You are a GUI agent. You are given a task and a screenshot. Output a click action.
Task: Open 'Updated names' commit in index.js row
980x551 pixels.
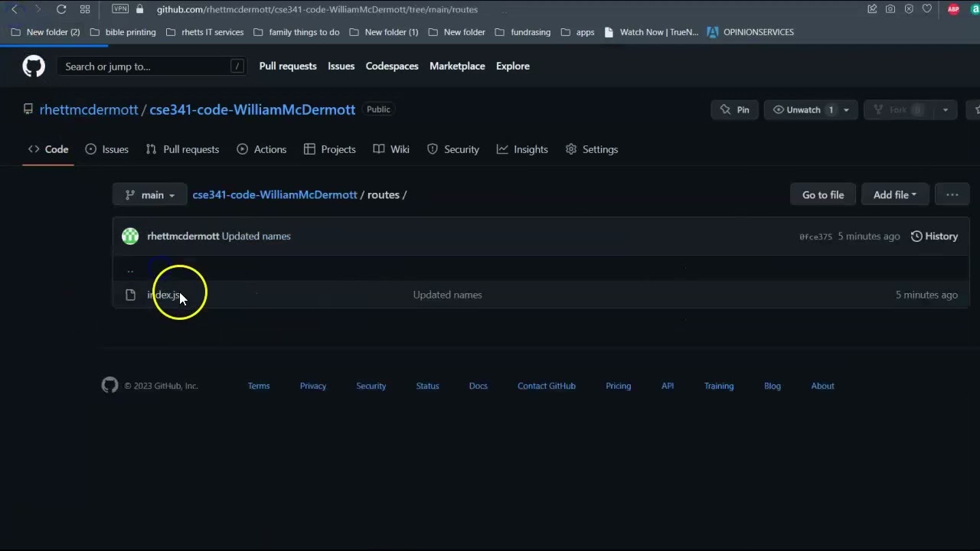[448, 295]
